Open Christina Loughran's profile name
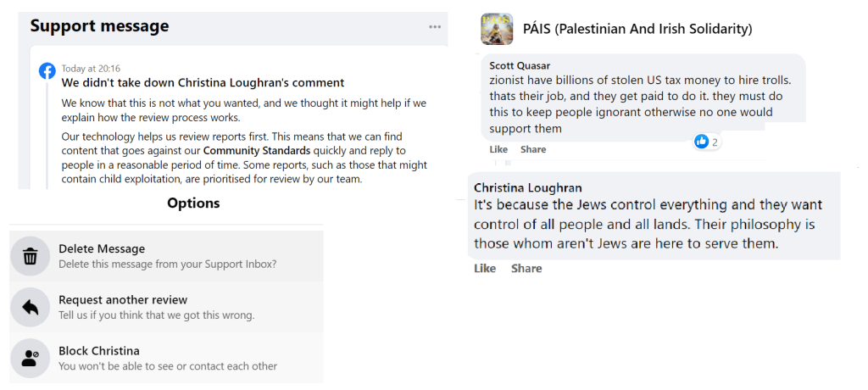 tap(528, 187)
